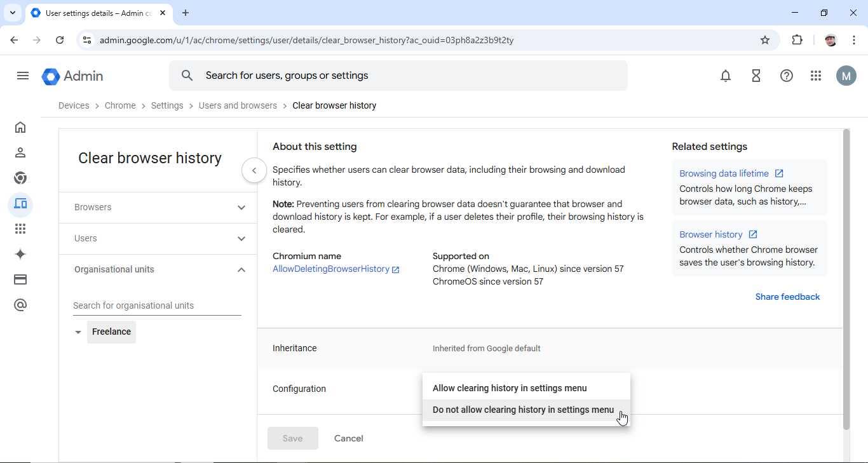
Task: Reload the page
Action: [x=60, y=40]
